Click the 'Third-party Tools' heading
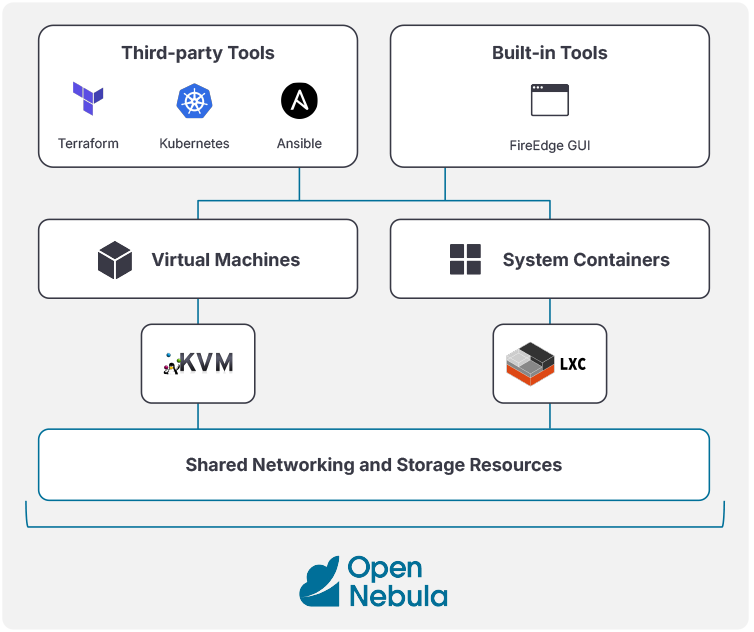The height and width of the screenshot is (632, 754). click(198, 53)
